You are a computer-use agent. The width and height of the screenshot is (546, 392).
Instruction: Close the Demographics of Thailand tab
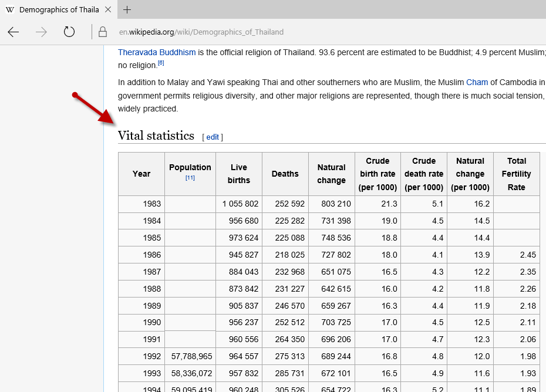(x=108, y=10)
